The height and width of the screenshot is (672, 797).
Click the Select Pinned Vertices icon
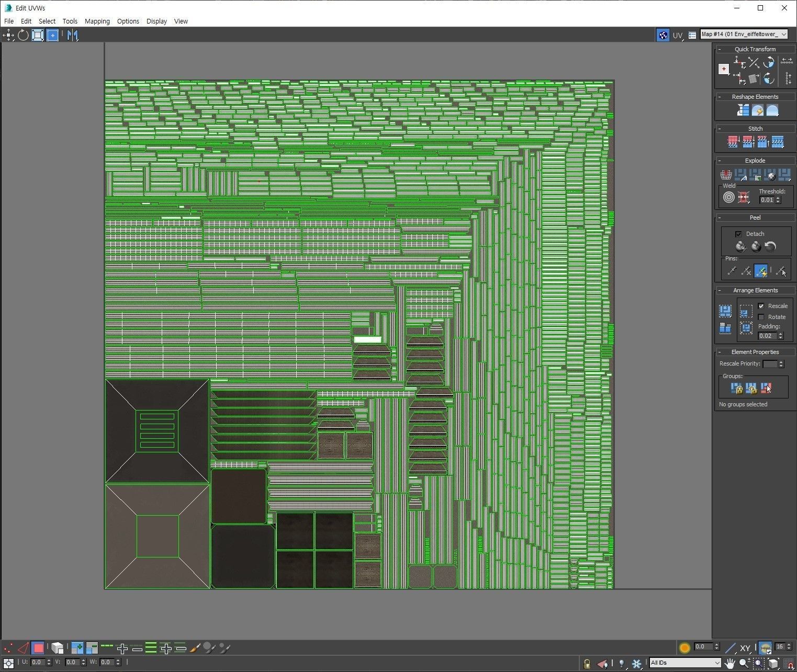tap(780, 270)
